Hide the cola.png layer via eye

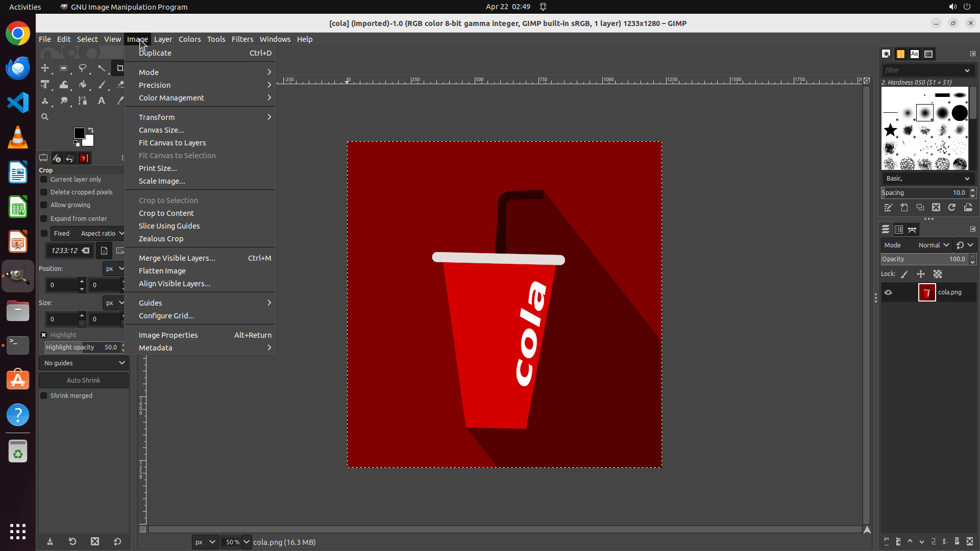(888, 292)
